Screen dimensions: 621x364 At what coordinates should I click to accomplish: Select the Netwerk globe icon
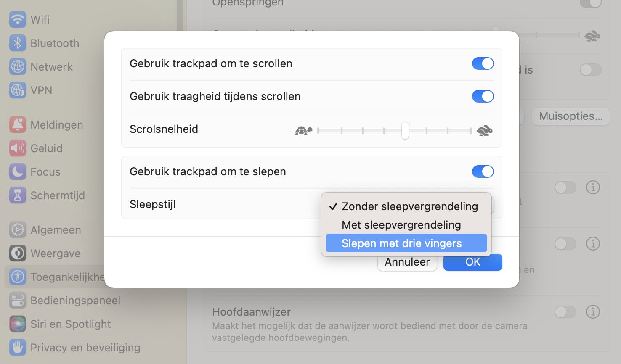click(18, 67)
